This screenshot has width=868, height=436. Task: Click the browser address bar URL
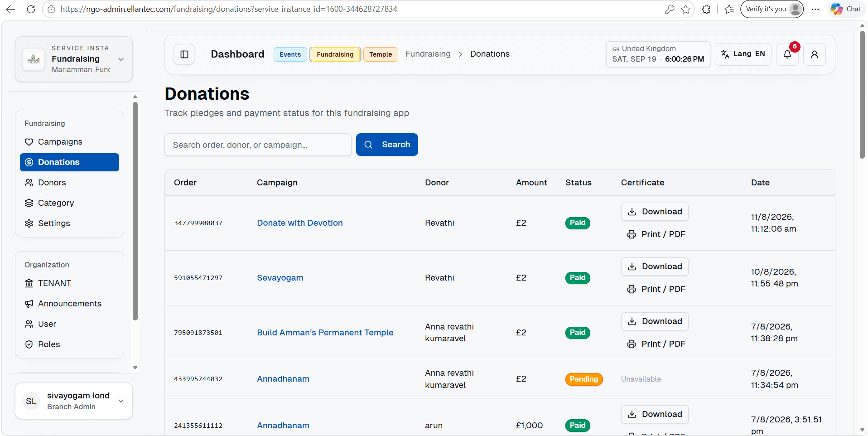tap(229, 9)
